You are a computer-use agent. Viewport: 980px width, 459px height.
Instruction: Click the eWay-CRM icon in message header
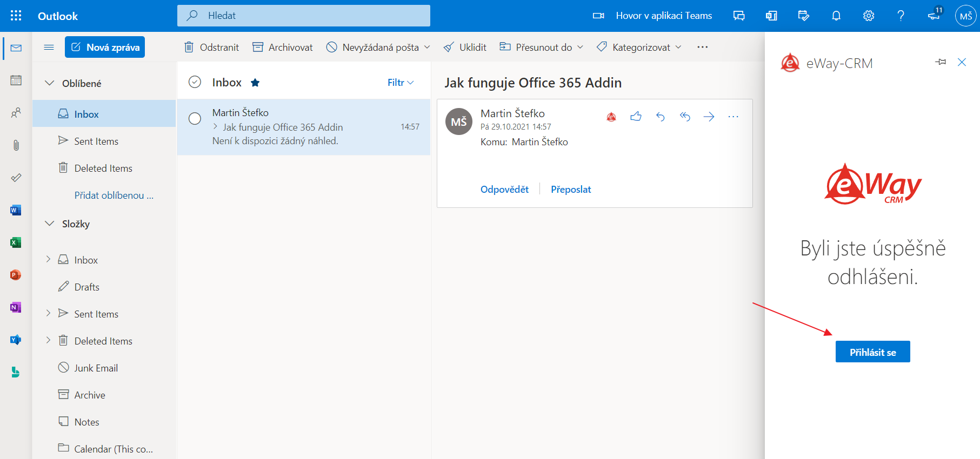click(611, 117)
